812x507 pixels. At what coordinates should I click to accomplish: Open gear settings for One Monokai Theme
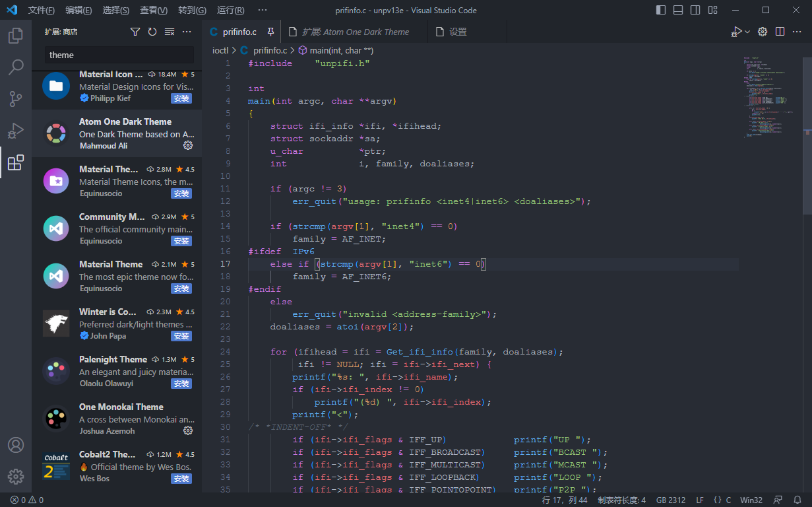188,430
